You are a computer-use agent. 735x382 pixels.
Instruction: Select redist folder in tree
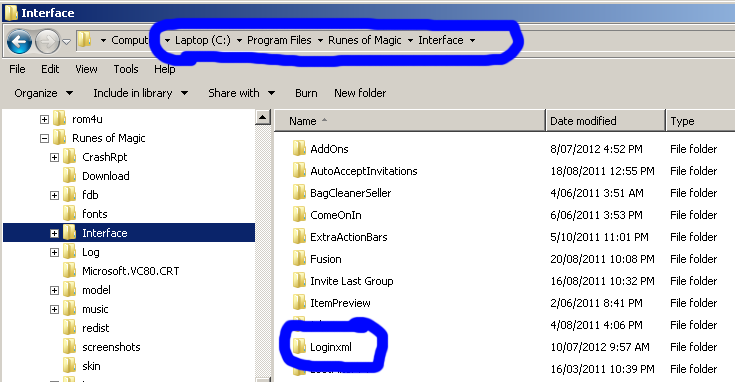pos(96,328)
